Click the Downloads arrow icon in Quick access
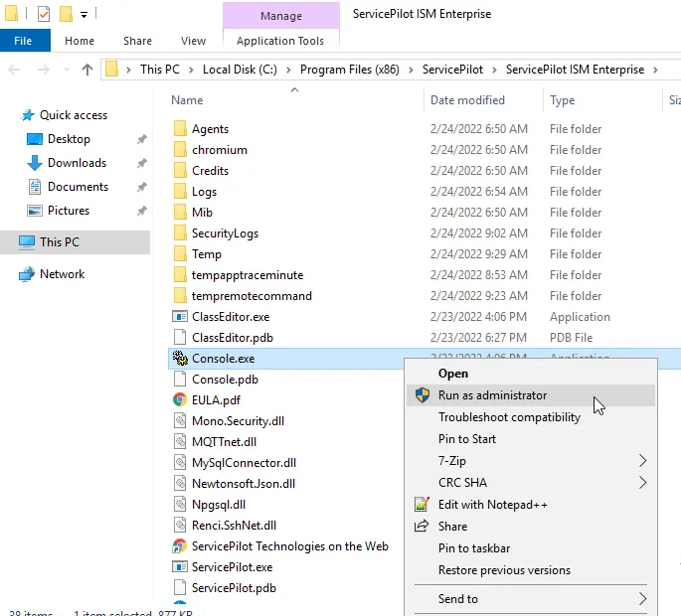The height and width of the screenshot is (616, 681). click(35, 163)
